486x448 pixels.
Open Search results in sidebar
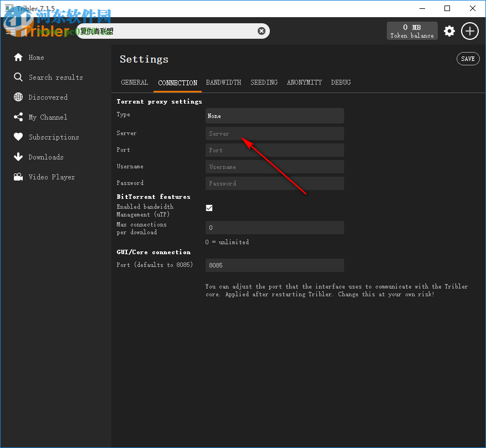coord(56,78)
